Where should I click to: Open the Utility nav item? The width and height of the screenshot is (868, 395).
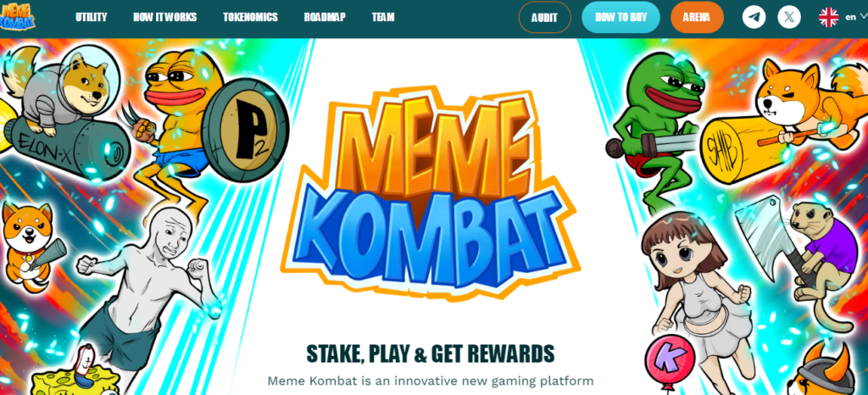[91, 17]
